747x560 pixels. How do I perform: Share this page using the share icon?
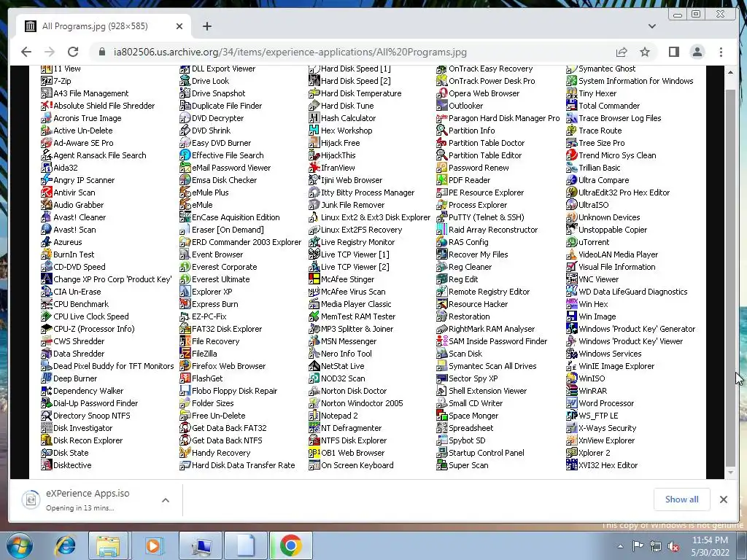tap(622, 52)
